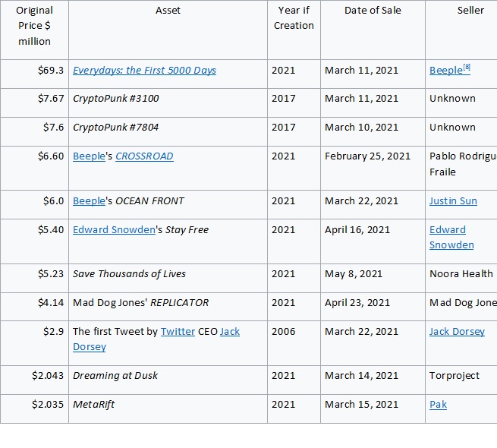497x448 pixels.
Task: Open the Pak seller link
Action: point(438,405)
